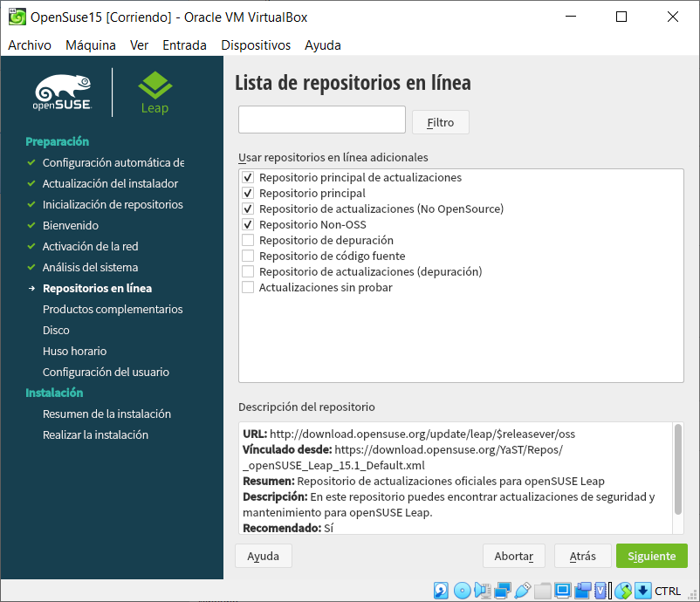Enable Repositorio de actualizaciones (depuración)
The height and width of the screenshot is (602, 700).
point(248,271)
